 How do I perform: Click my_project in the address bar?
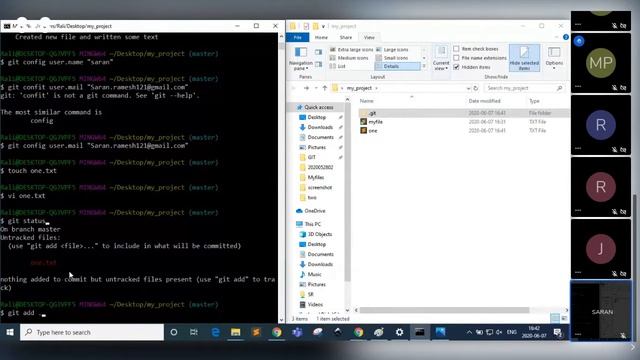coord(359,88)
